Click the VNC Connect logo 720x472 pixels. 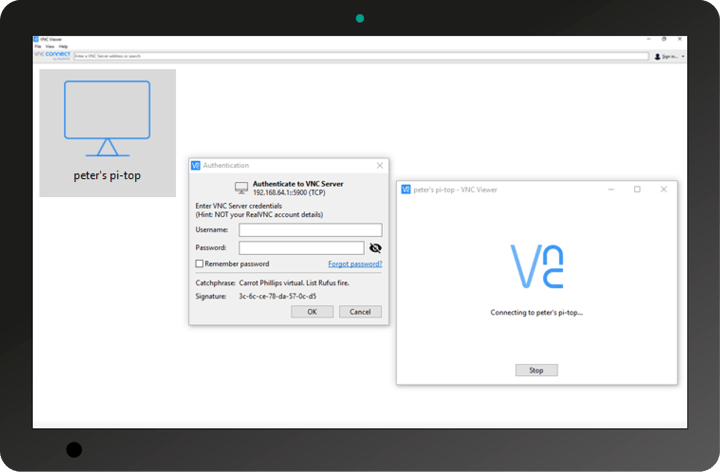pyautogui.click(x=53, y=56)
